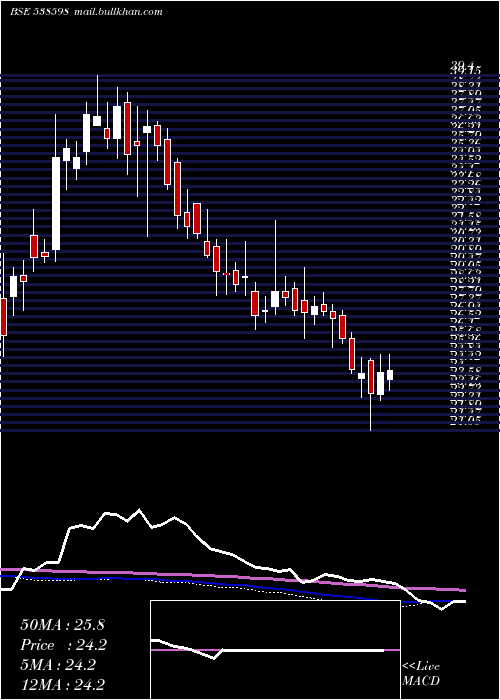Click the 12MA : 24.2 reading
The width and height of the screenshot is (500, 700).
coord(63,685)
